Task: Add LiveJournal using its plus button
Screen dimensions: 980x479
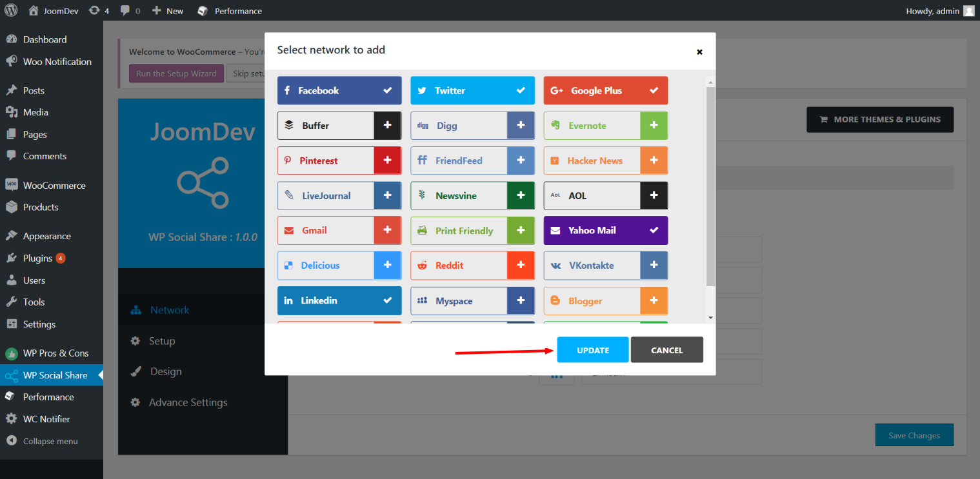Action: pos(387,195)
